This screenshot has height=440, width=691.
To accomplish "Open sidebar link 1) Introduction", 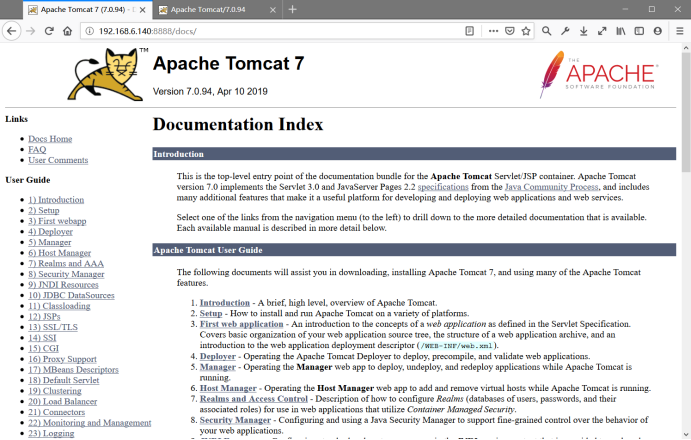I will point(56,200).
